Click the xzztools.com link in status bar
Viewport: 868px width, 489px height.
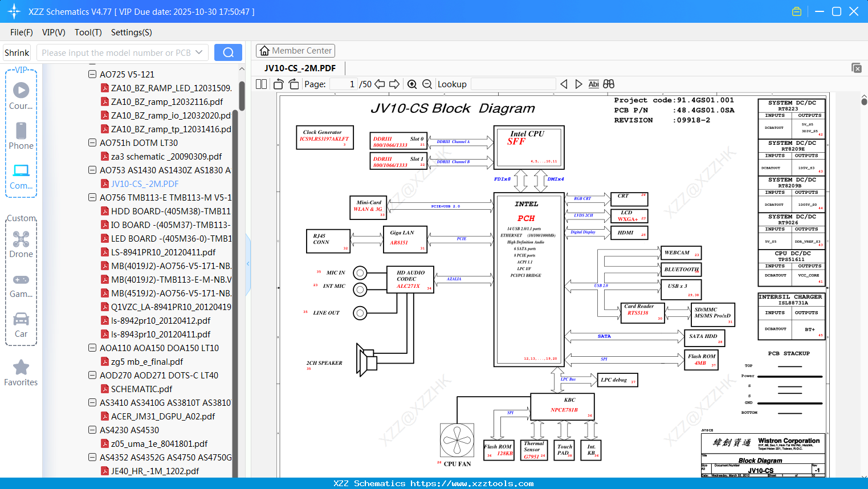472,483
